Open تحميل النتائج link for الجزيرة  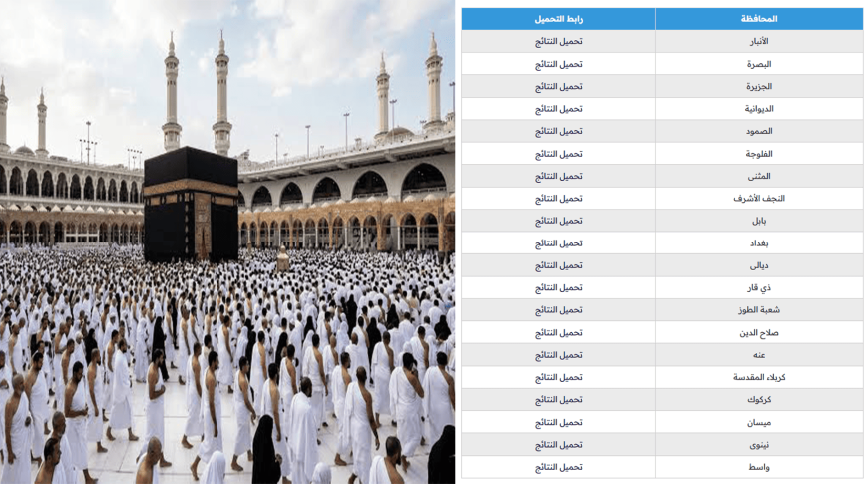558,87
